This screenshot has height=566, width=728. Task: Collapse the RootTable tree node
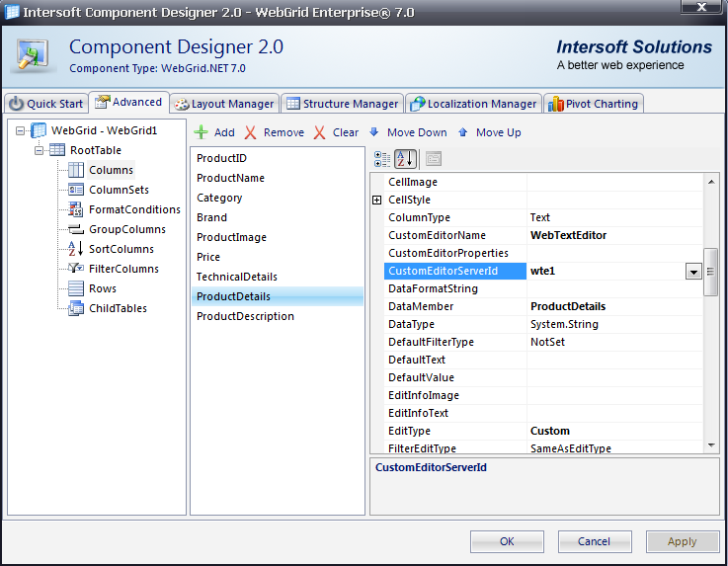tap(40, 150)
